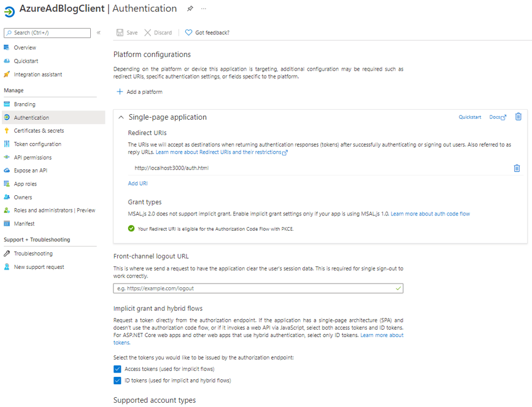Delete the localhost:3000 redirect URI
532x407 pixels.
tap(517, 168)
